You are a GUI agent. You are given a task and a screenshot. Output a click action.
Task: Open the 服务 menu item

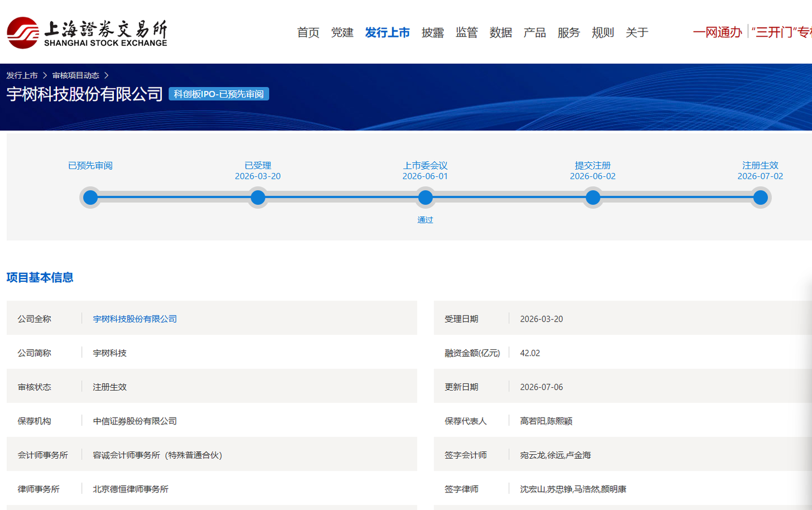click(569, 33)
